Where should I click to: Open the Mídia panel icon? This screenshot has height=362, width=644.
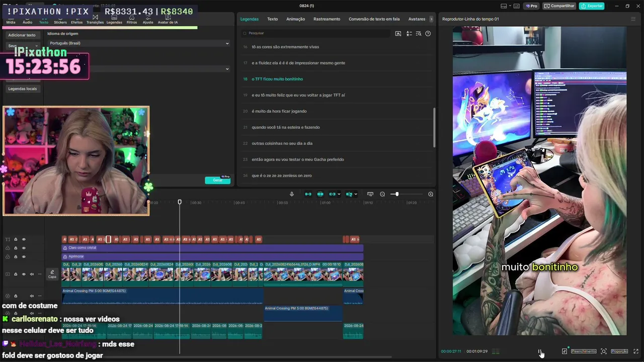click(x=11, y=20)
